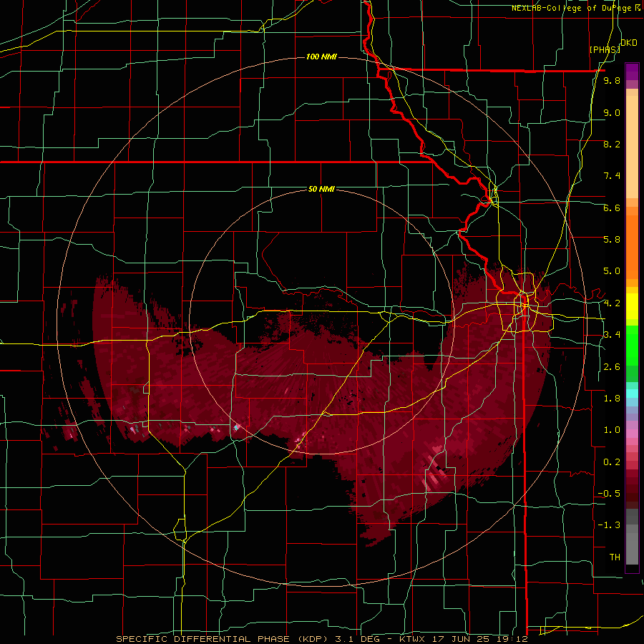Click the 5.0 legend value
This screenshot has width=644, height=644.
[612, 271]
